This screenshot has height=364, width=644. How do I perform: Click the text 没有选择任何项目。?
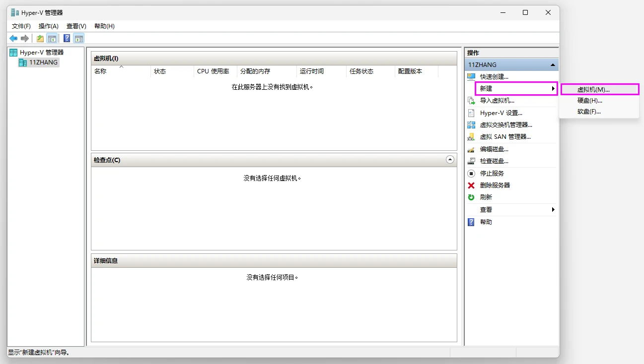273,277
